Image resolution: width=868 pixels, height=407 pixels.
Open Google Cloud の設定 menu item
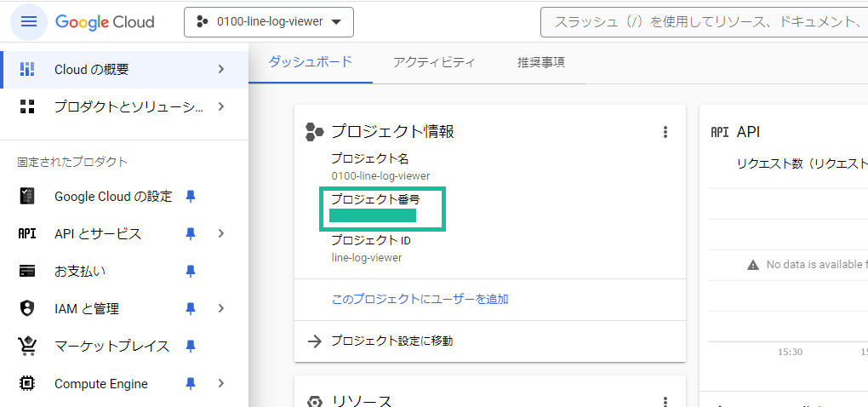[x=124, y=196]
